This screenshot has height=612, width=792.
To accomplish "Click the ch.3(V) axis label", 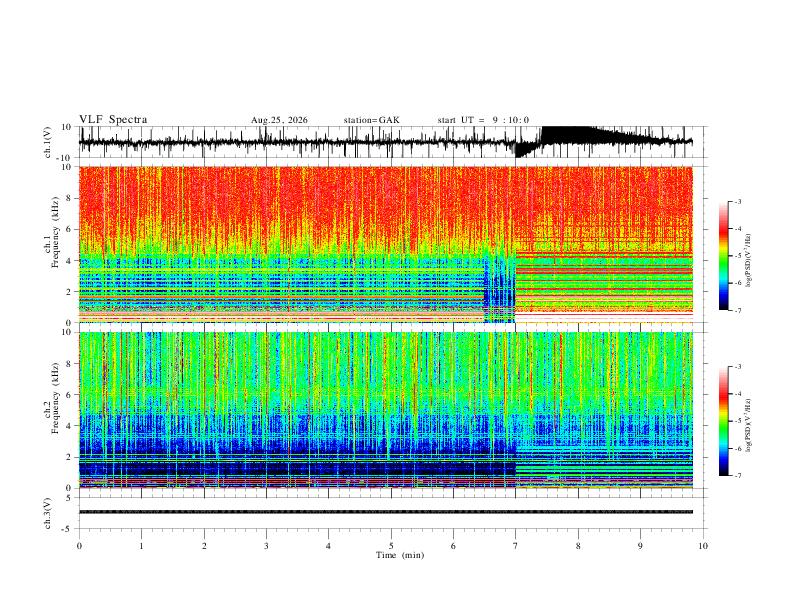I will (x=48, y=513).
